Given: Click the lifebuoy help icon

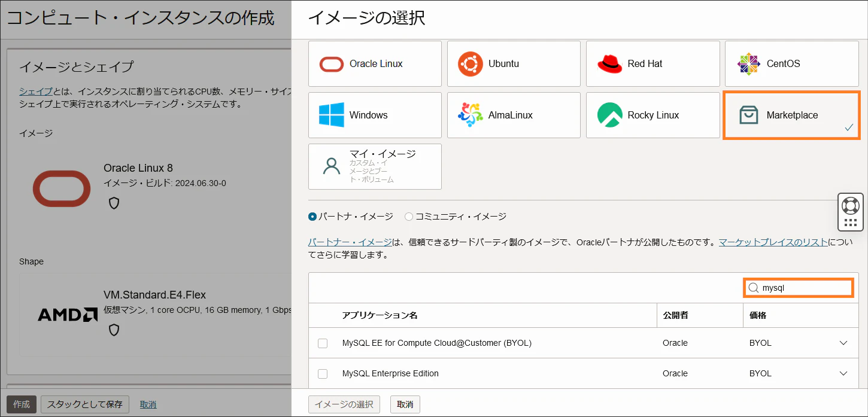Looking at the screenshot, I should (850, 205).
